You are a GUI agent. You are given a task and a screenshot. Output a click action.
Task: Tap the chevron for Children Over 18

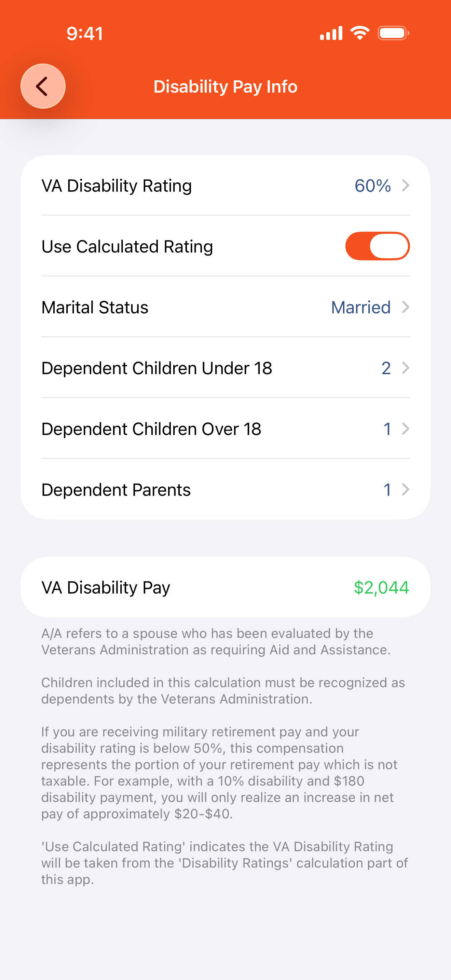(405, 429)
